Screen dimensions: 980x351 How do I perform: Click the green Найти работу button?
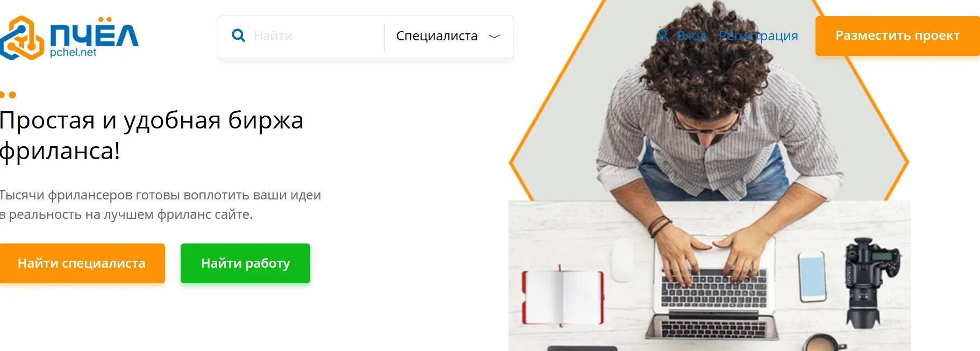(245, 263)
